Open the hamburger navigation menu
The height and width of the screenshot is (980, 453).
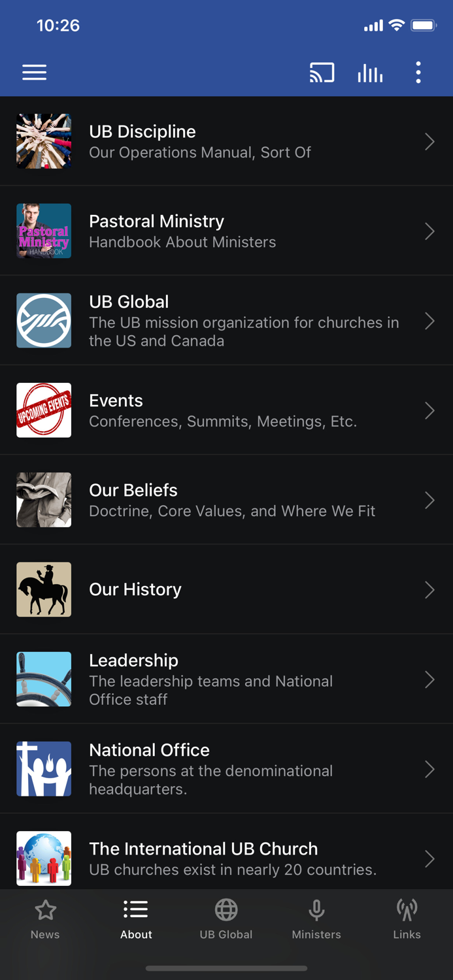click(x=34, y=73)
